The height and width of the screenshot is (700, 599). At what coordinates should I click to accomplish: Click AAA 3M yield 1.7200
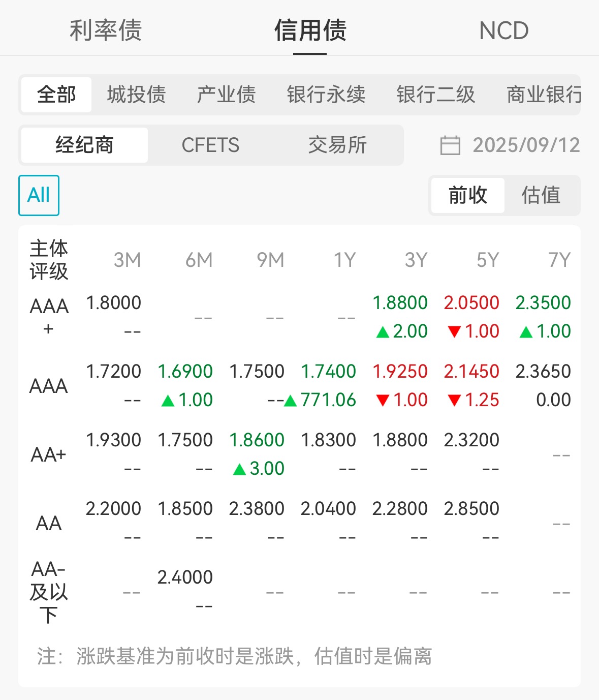pyautogui.click(x=114, y=371)
